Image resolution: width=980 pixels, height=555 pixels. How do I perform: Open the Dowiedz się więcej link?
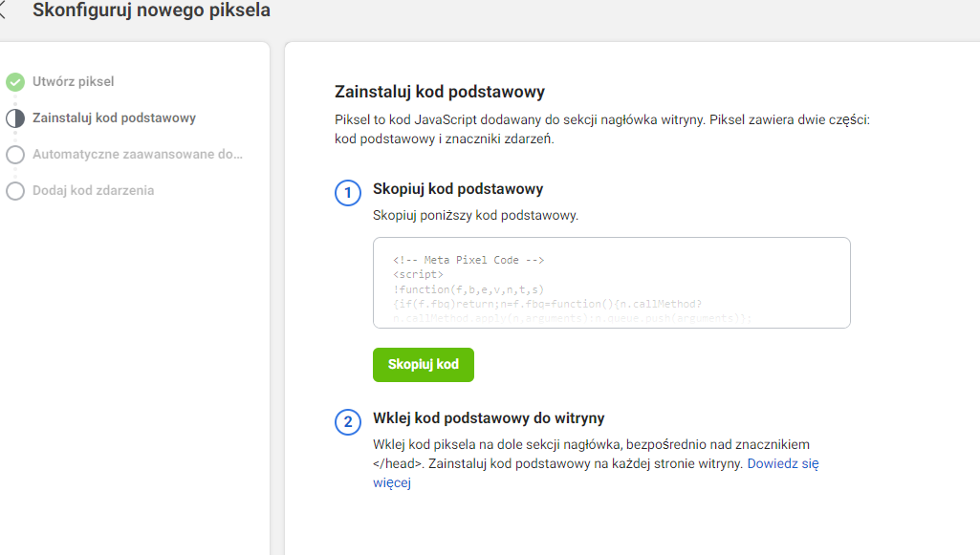coord(782,464)
